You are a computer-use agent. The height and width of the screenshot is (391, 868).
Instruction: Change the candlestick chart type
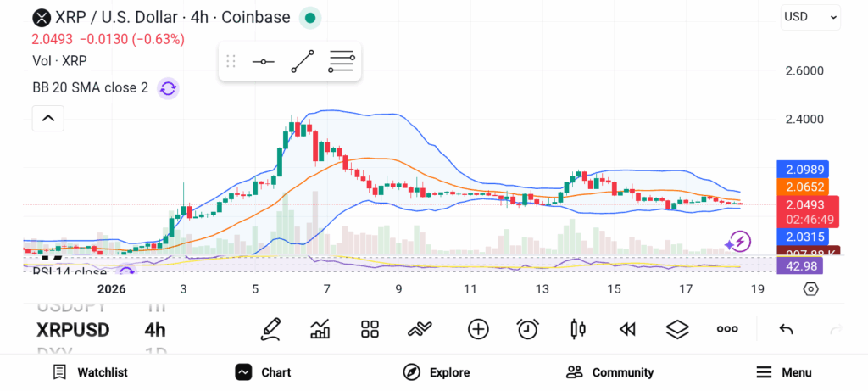578,329
